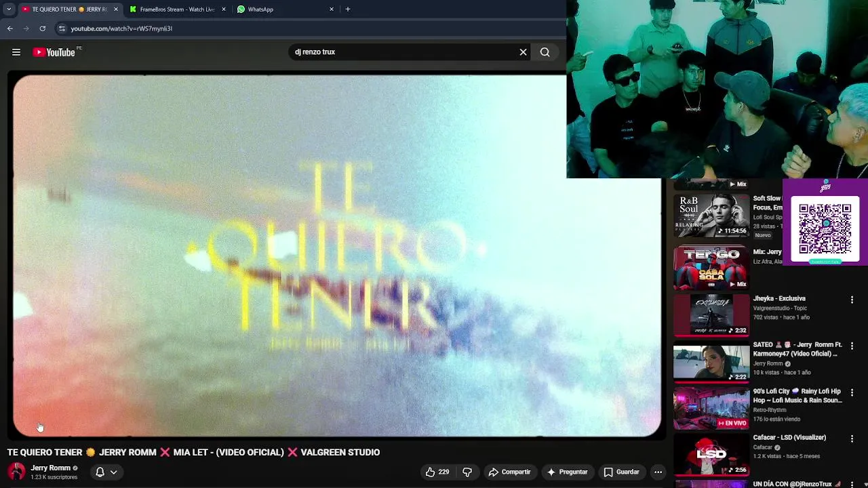Open the SATEO Jerry Romm video thumbnail

tap(711, 362)
